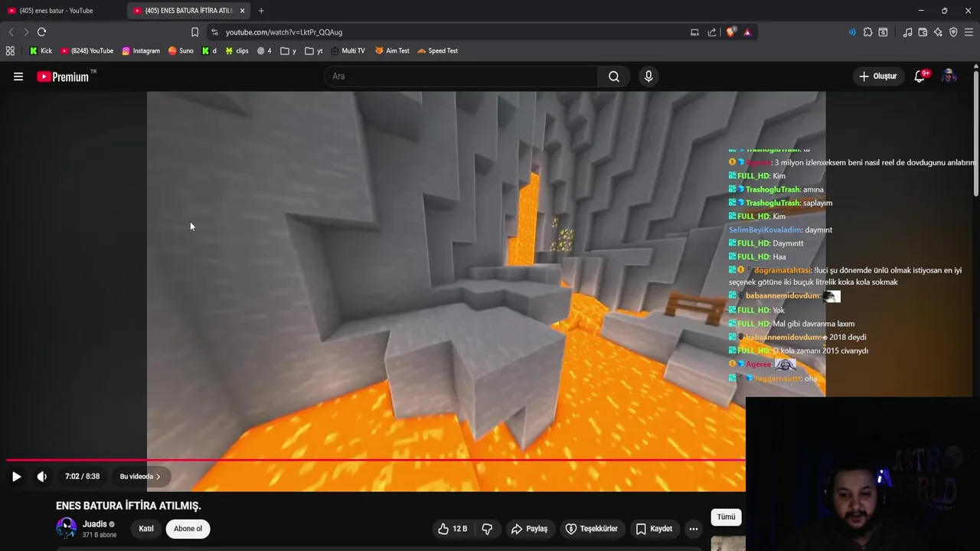Open the Speed Test bookmark

tap(437, 51)
